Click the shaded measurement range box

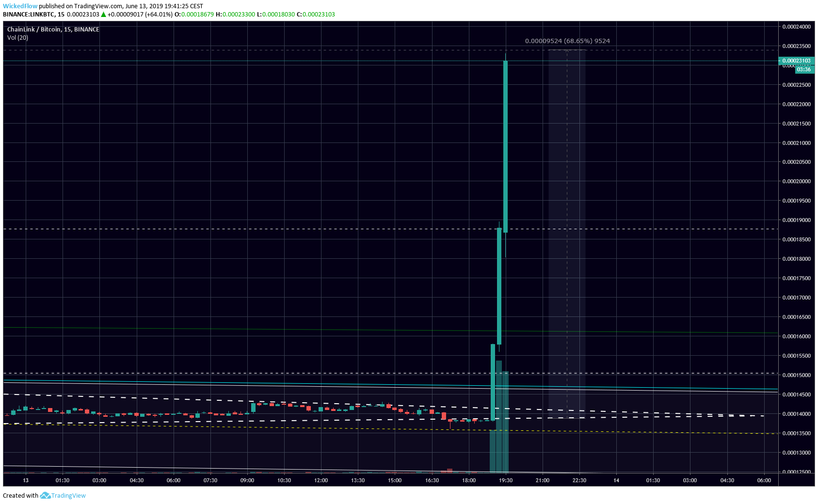tap(567, 234)
